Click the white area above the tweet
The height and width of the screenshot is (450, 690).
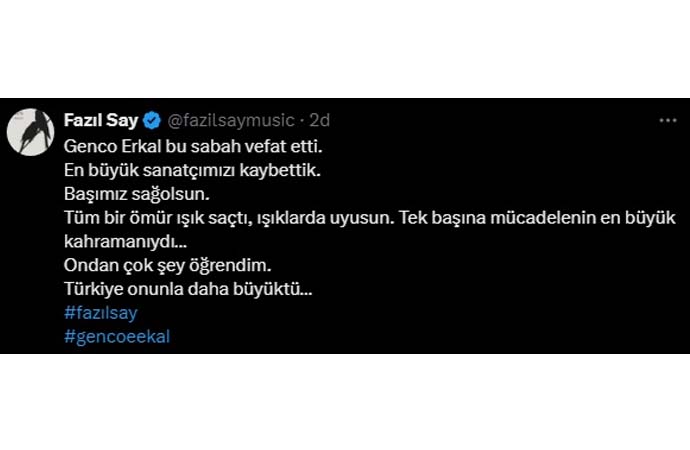point(345,50)
